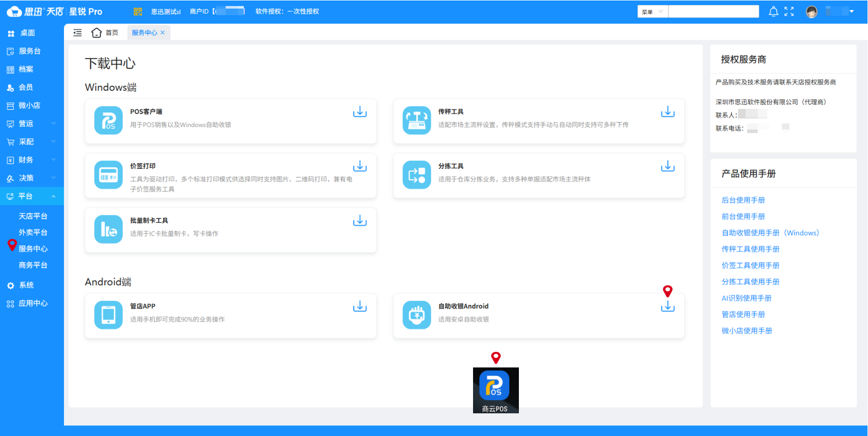This screenshot has width=868, height=436.
Task: Open AI识别使用手册 link
Action: 747,298
